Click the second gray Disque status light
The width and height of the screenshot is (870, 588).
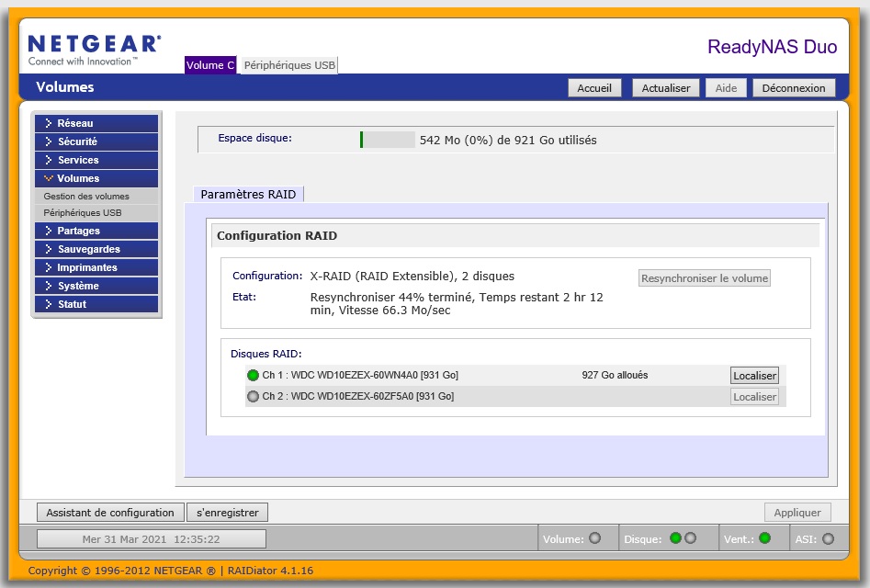pos(690,538)
